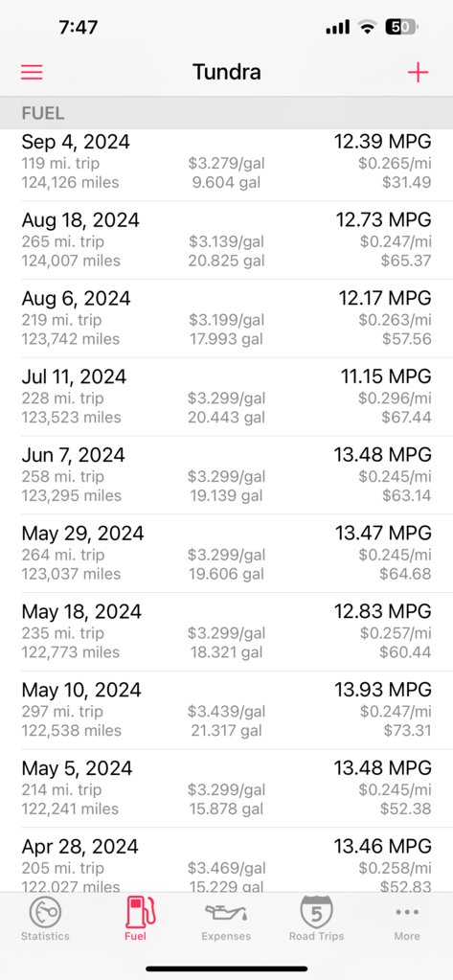The image size is (453, 980).
Task: Tap the Wi-Fi status icon
Action: coord(368,27)
